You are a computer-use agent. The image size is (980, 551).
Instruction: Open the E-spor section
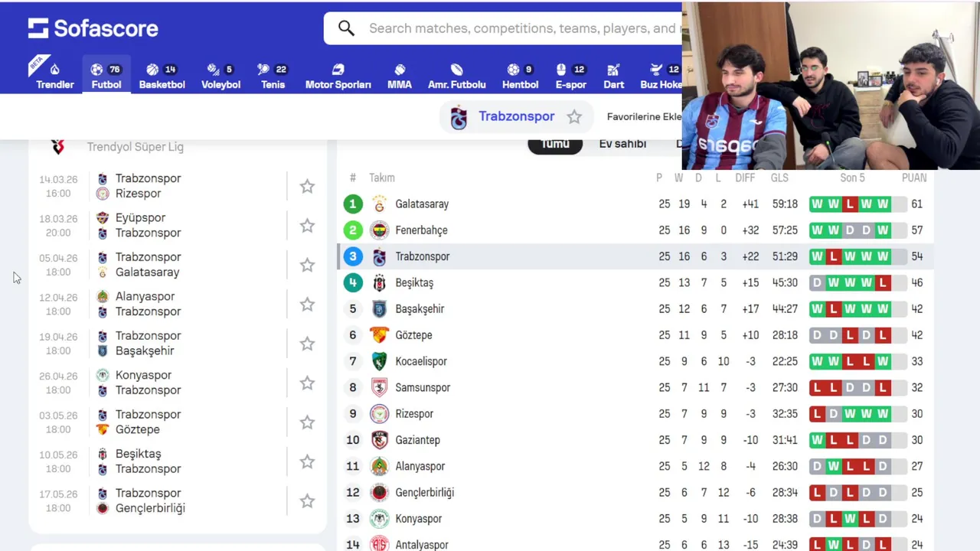[x=570, y=76]
